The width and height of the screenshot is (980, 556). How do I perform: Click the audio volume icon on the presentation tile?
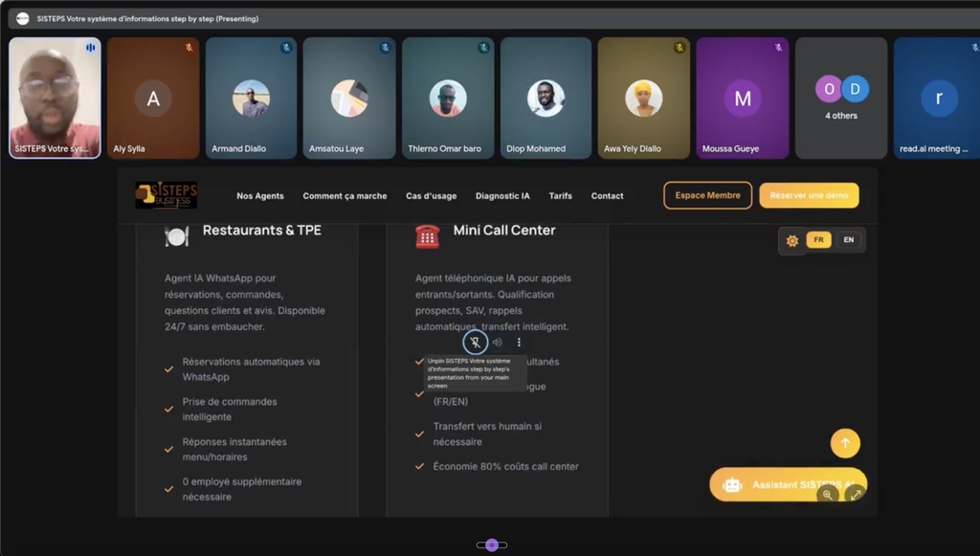[x=497, y=342]
